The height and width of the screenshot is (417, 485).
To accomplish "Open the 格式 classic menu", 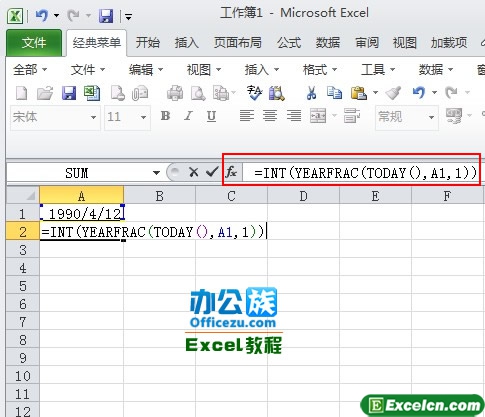I will (320, 70).
